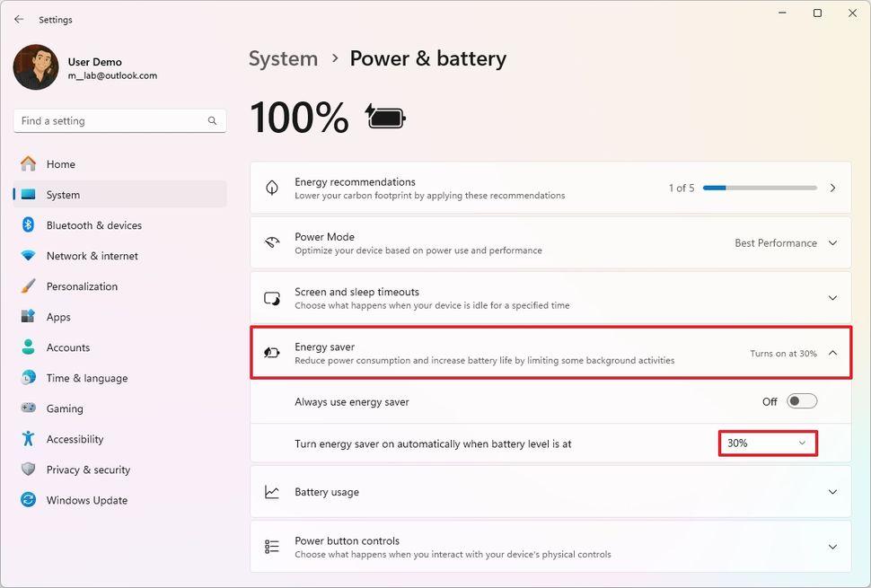
Task: Enable energy saver permanently via its switch
Action: 802,401
